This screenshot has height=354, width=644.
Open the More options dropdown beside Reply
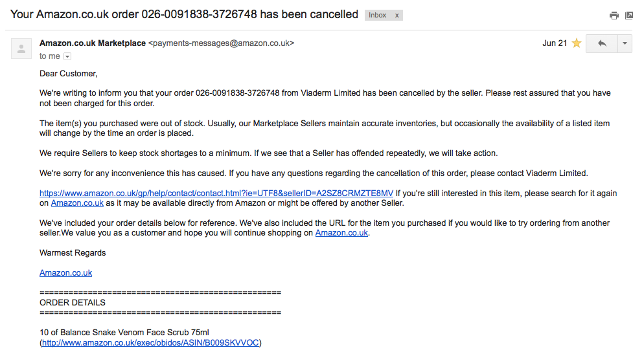click(625, 43)
